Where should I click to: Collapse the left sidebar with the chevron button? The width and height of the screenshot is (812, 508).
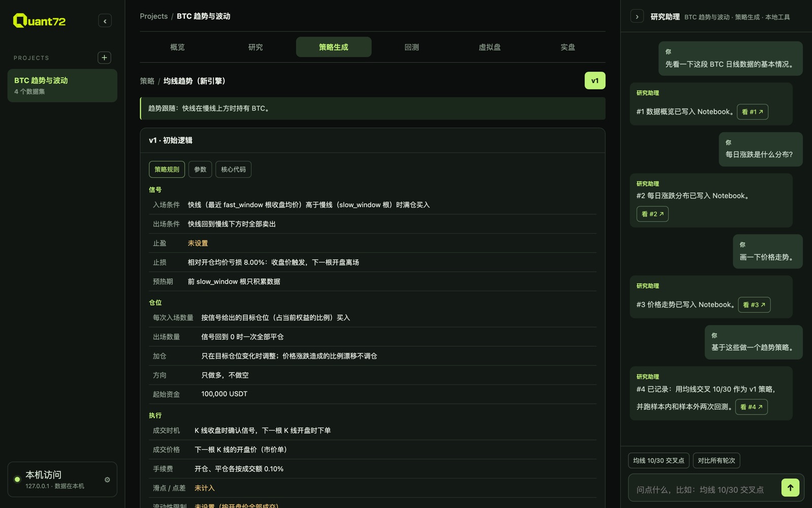pos(105,21)
